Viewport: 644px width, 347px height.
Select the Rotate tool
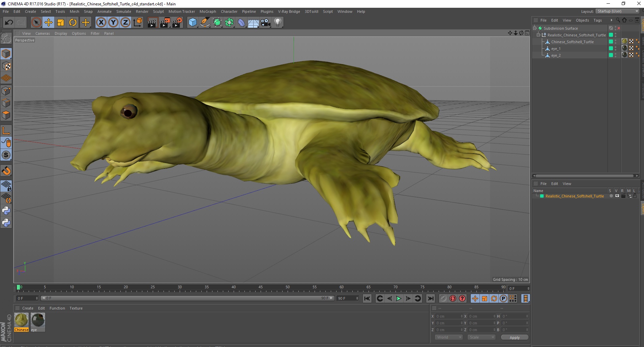73,23
